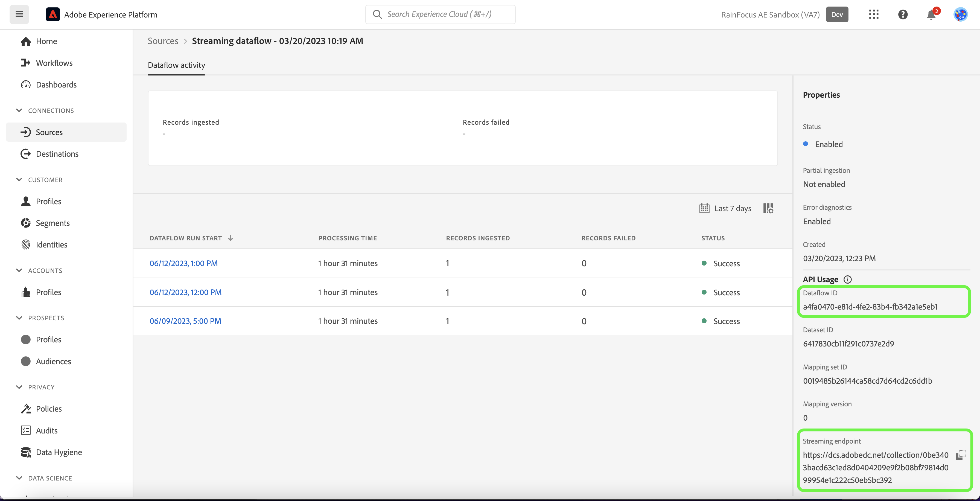Click the hamburger menu icon
This screenshot has width=980, height=501.
19,14
